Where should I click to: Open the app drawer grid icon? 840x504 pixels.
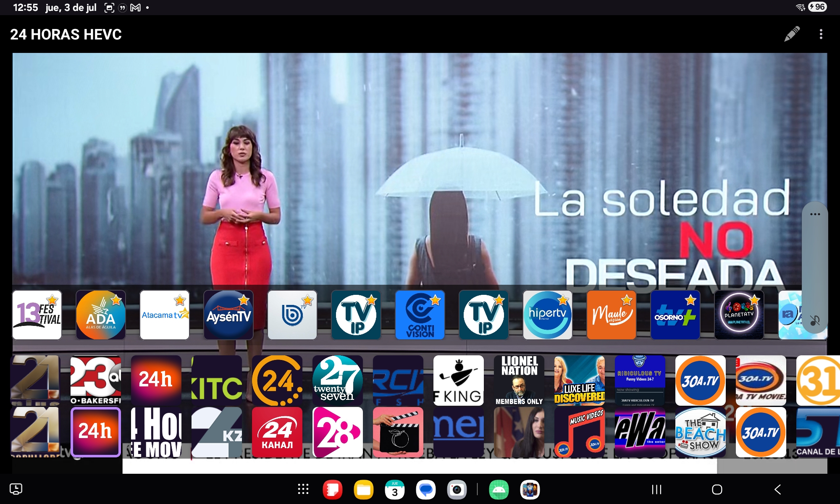tap(303, 489)
